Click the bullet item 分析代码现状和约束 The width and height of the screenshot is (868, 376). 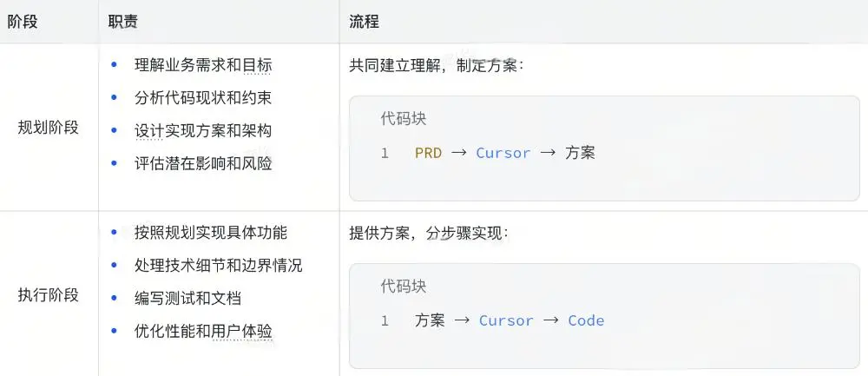pos(203,98)
